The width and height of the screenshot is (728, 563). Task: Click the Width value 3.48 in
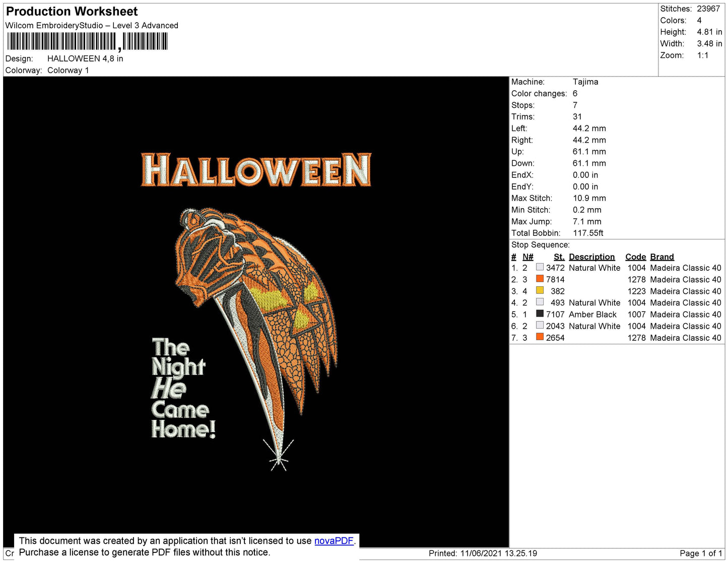[x=709, y=43]
